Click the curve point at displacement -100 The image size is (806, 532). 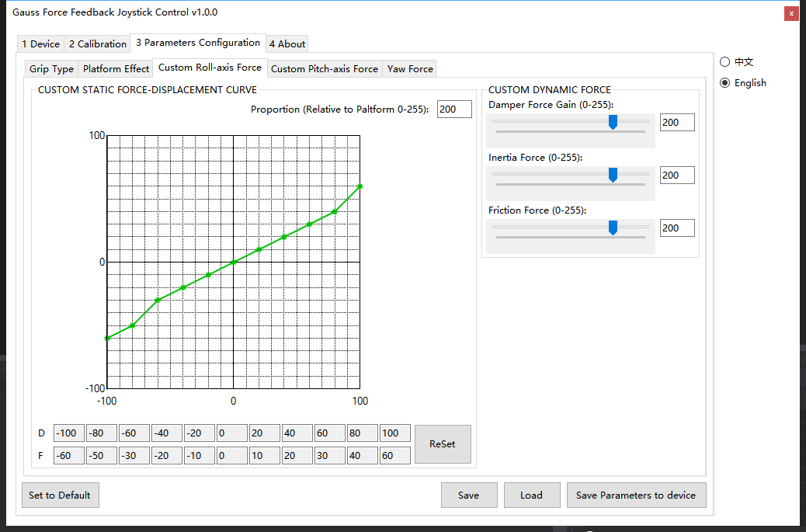(x=107, y=338)
